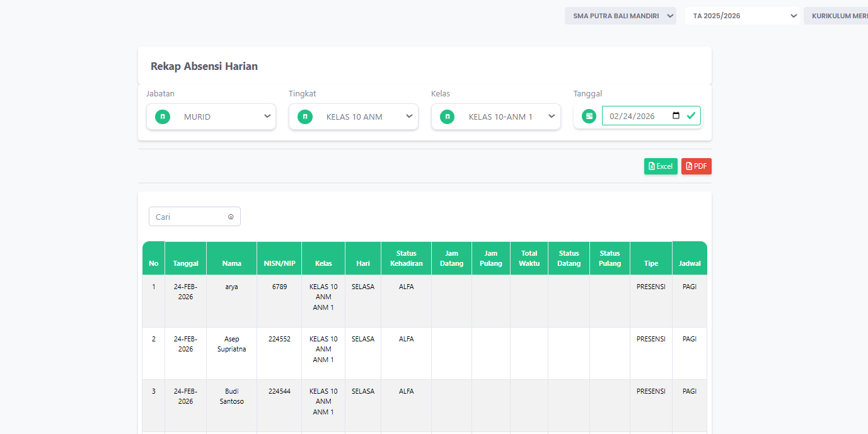This screenshot has width=868, height=434.
Task: Click the Excel file icon on the green button
Action: [x=651, y=166]
